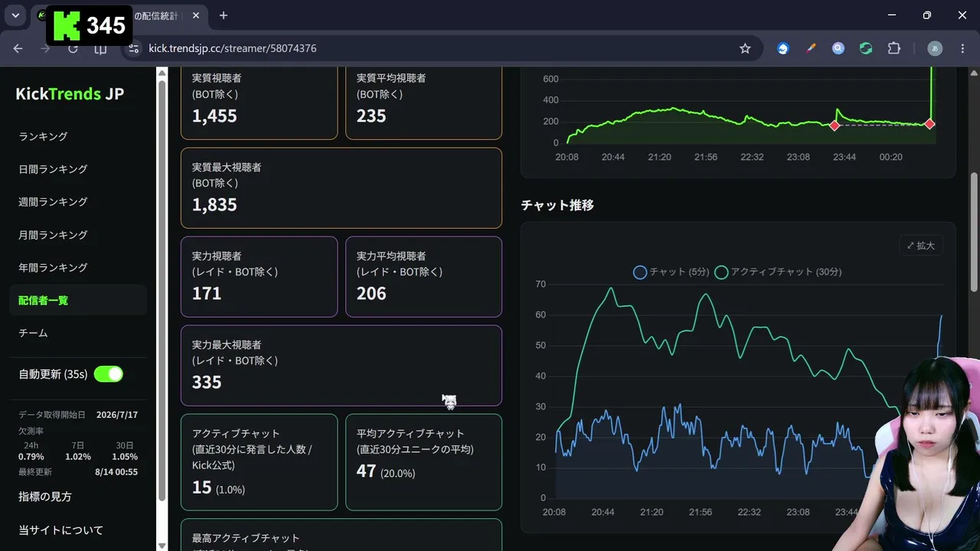The width and height of the screenshot is (980, 551).
Task: Go back to the previous page
Action: point(18,48)
